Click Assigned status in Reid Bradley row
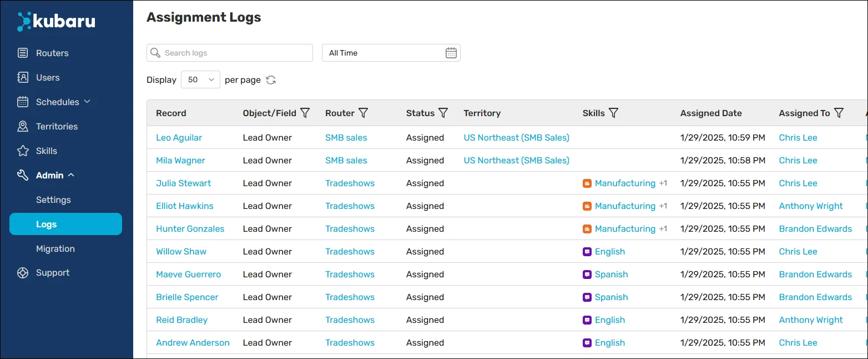The height and width of the screenshot is (359, 868). click(x=425, y=320)
